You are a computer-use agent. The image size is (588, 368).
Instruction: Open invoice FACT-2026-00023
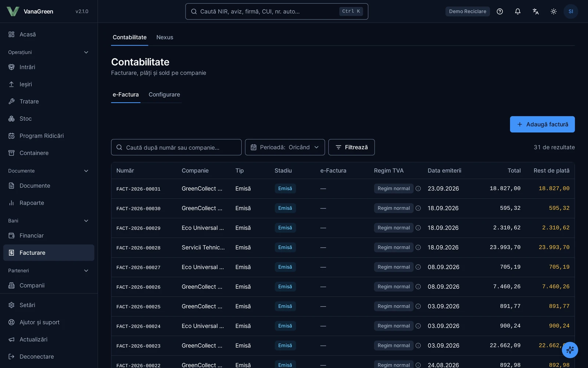pyautogui.click(x=138, y=346)
